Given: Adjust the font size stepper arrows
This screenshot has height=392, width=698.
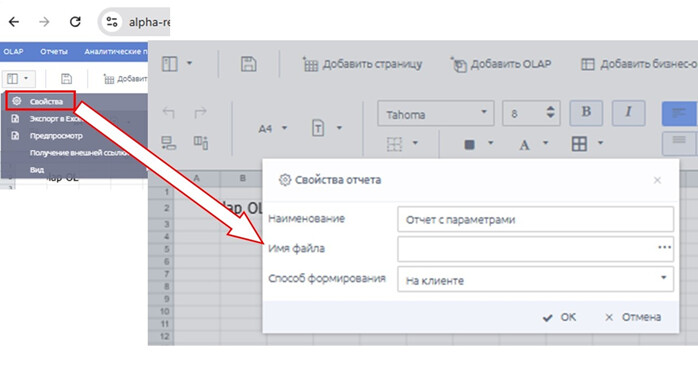Looking at the screenshot, I should pyautogui.click(x=551, y=112).
